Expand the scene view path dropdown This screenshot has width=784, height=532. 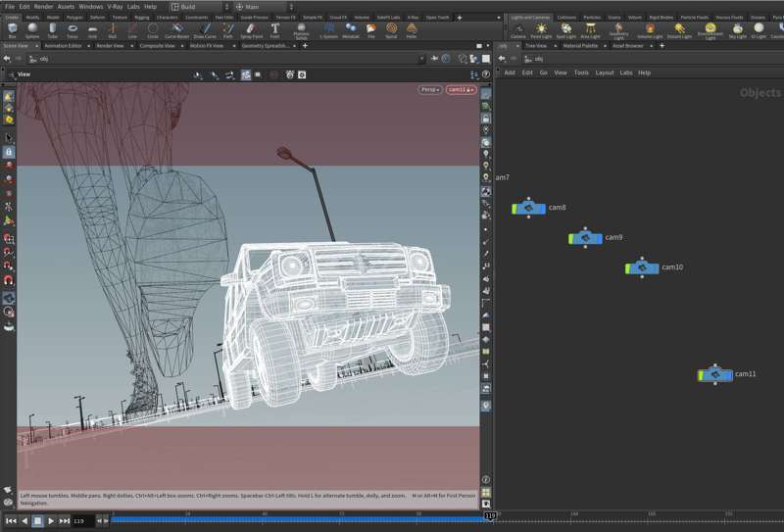pos(421,59)
